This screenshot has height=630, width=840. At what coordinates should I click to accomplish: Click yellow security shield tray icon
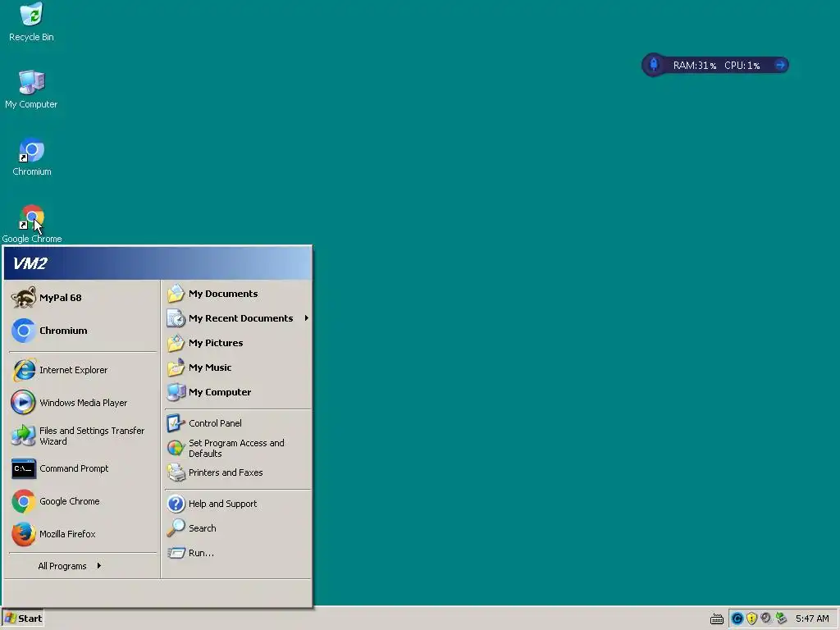[x=751, y=619]
